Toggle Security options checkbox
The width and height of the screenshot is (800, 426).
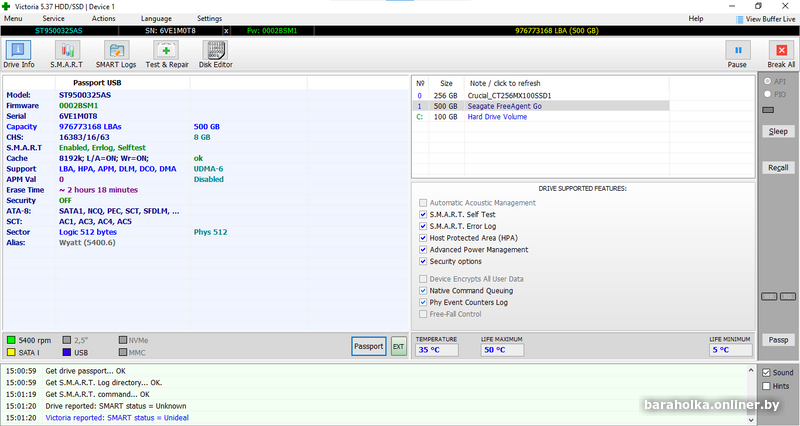click(x=423, y=261)
